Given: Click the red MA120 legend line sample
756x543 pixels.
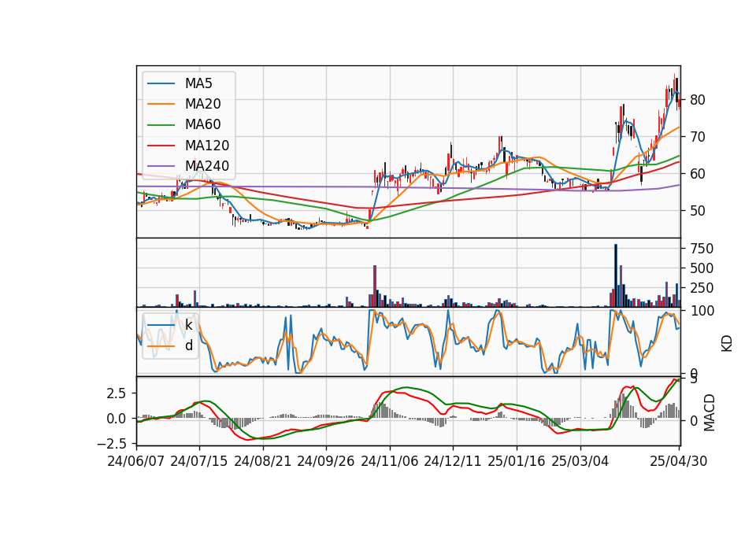Looking at the screenshot, I should tap(161, 146).
